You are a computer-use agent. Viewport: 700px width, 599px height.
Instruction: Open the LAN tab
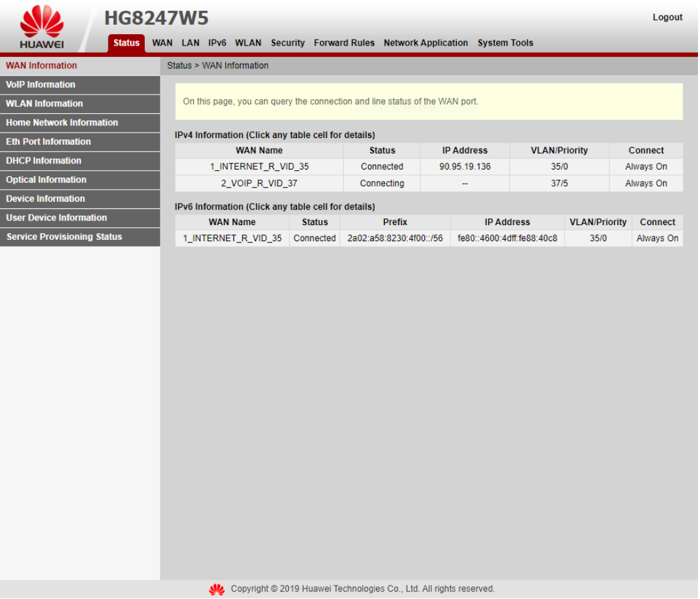190,43
